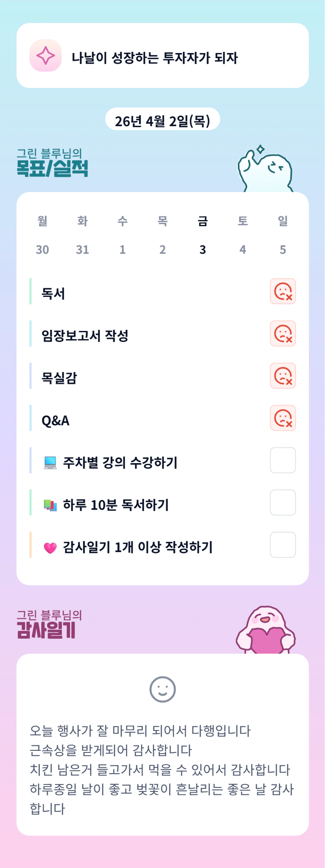Open the 임장보고서 작성 goal item
Viewport: 325px width, 868px height.
[85, 336]
